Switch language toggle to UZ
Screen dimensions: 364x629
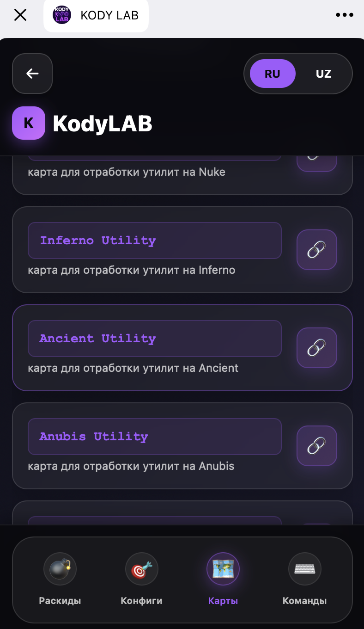pyautogui.click(x=324, y=73)
